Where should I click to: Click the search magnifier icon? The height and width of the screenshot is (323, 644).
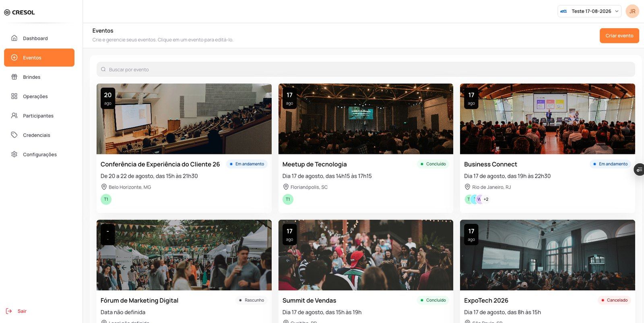(x=103, y=69)
